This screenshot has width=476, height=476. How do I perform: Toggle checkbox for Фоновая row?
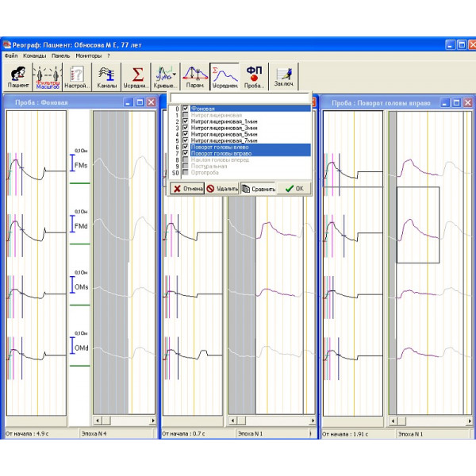point(185,109)
